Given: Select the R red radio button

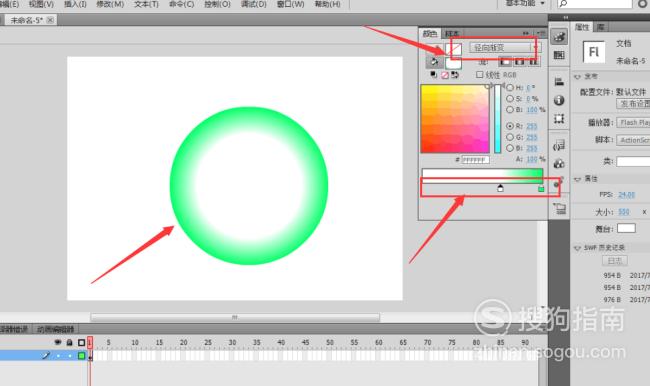Looking at the screenshot, I should (510, 126).
